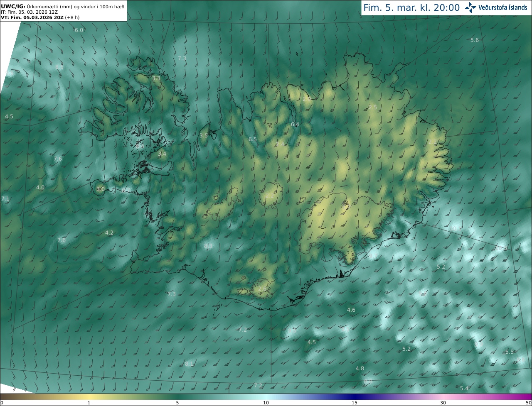Click the legend tick label 1

pyautogui.click(x=89, y=403)
